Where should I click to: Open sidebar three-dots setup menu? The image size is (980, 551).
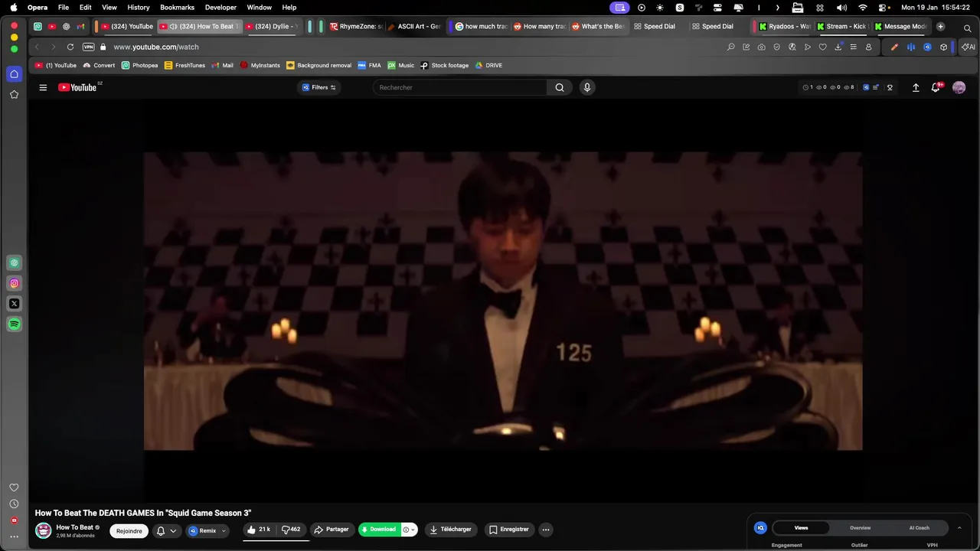(x=14, y=536)
